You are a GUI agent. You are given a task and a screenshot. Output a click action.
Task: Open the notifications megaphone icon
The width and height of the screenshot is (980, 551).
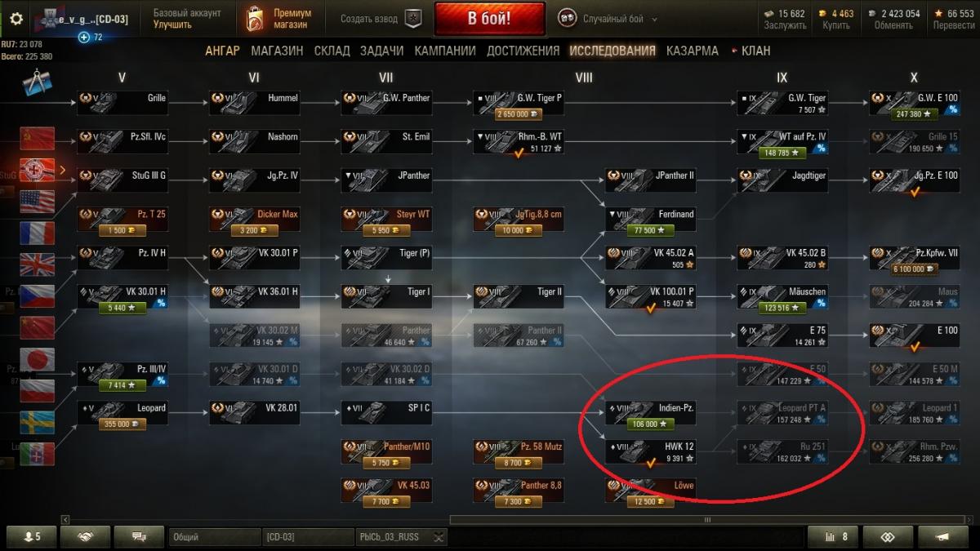pyautogui.click(x=947, y=536)
